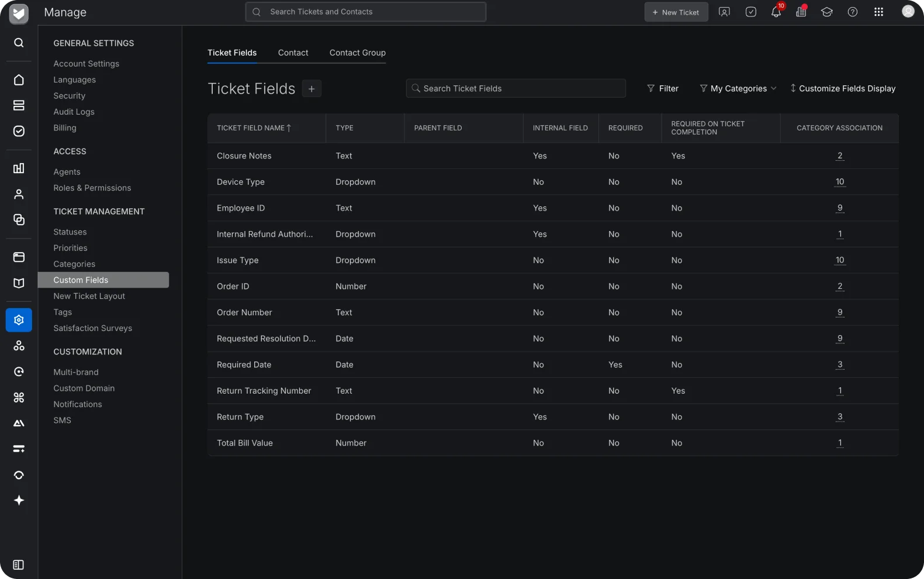Select the highlighted Manage gear icon

[19, 320]
